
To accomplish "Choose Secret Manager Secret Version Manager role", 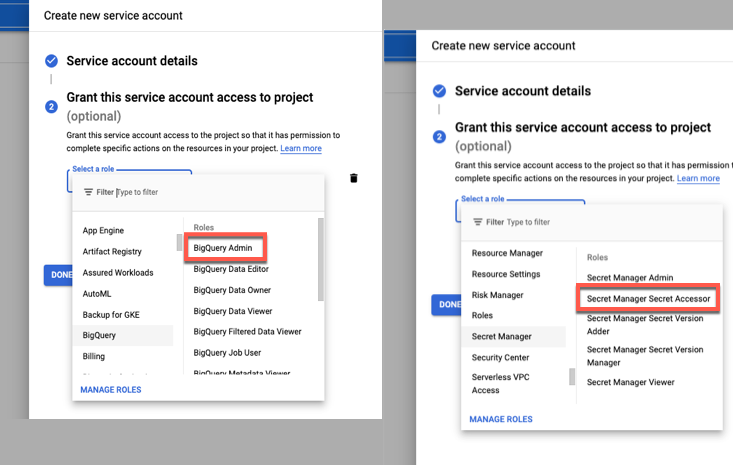I will tap(645, 356).
